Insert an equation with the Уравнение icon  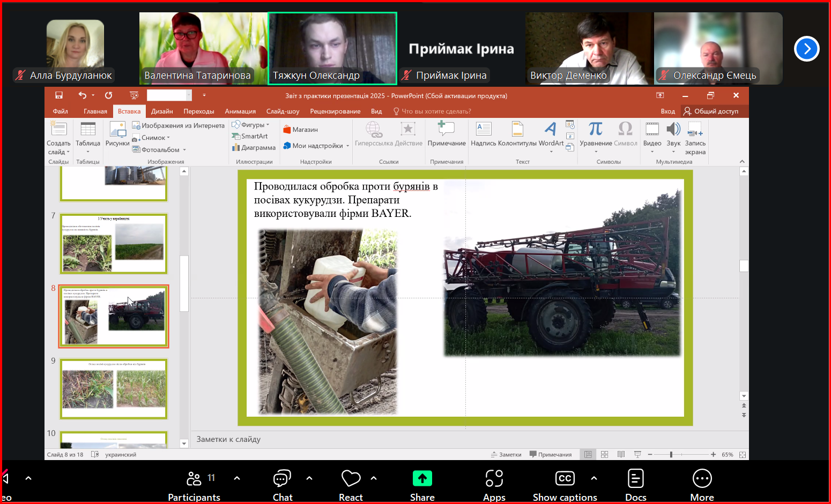coord(595,130)
